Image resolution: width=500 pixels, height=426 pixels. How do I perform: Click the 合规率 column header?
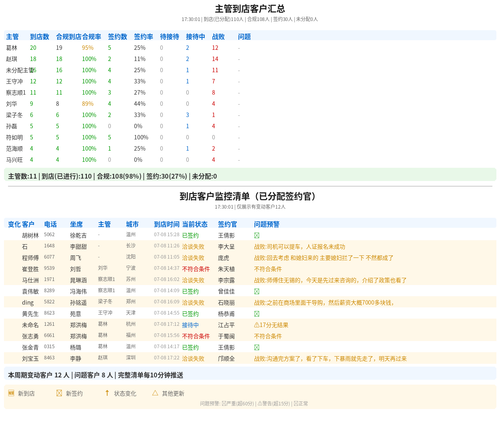(91, 37)
